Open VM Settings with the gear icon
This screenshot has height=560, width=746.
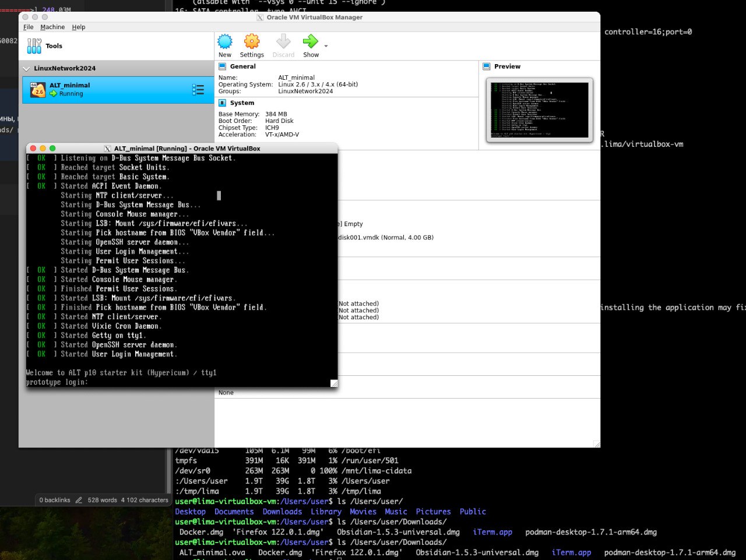click(252, 41)
